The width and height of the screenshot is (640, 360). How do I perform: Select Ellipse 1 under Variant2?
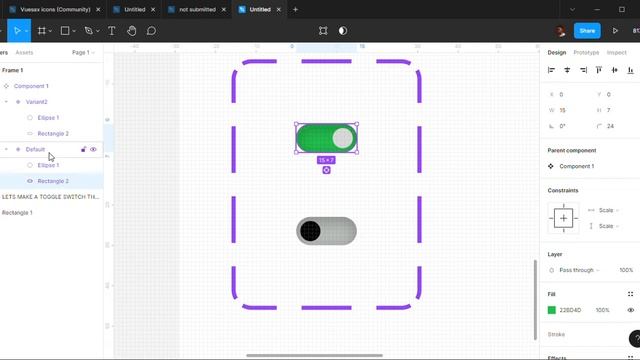[x=48, y=118]
